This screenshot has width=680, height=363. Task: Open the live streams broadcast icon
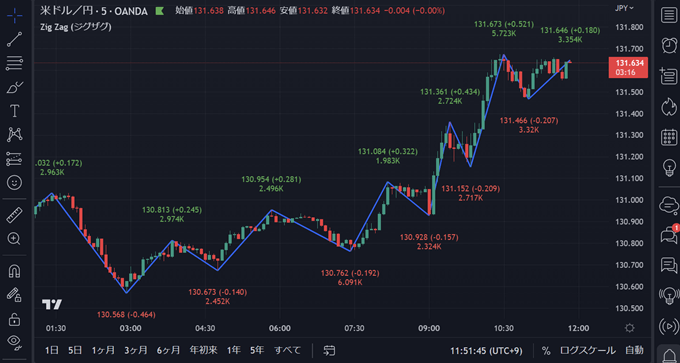pyautogui.click(x=669, y=295)
